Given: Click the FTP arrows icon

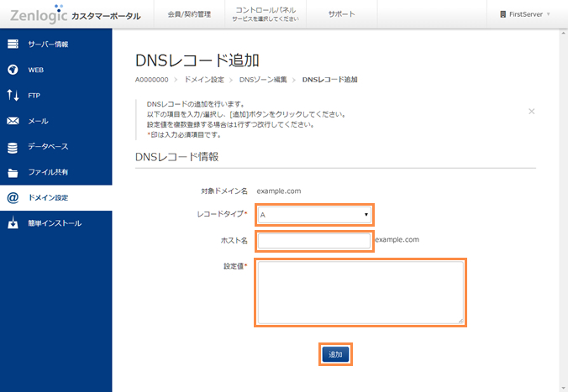Looking at the screenshot, I should 13,95.
